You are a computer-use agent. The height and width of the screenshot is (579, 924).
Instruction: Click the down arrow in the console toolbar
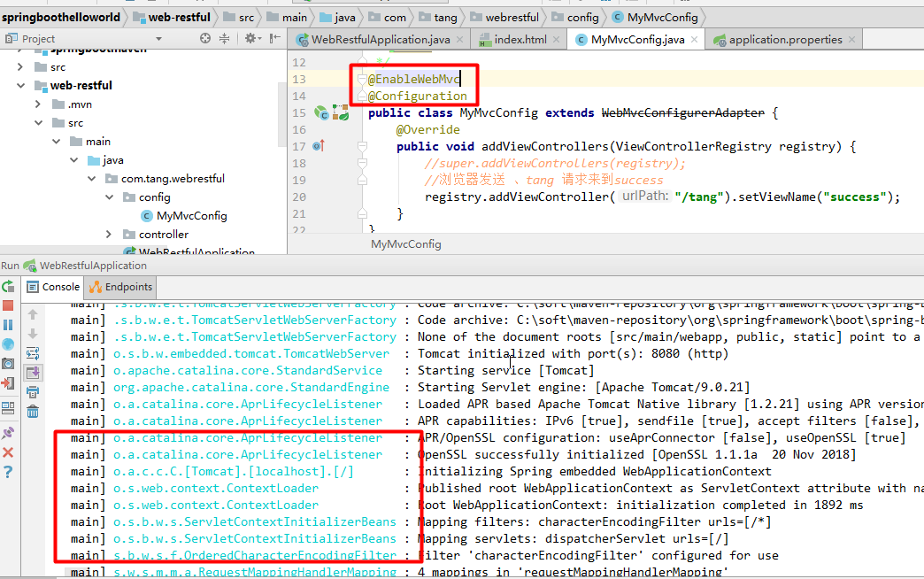click(x=33, y=334)
